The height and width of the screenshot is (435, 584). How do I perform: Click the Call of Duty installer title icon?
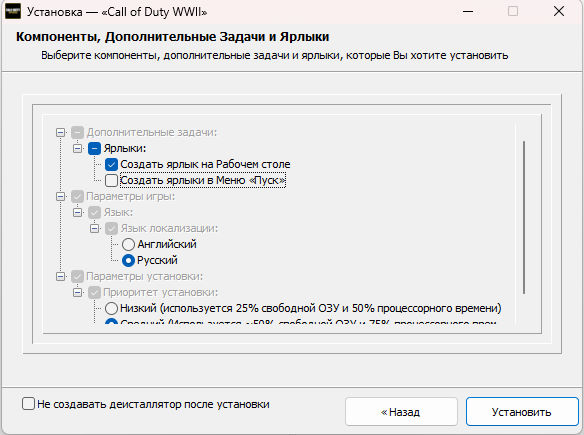pos(13,12)
